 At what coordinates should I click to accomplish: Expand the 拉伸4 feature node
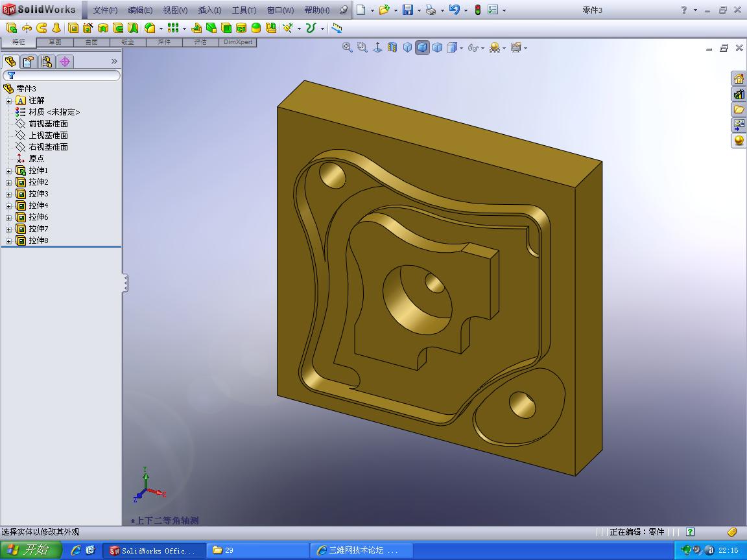(x=8, y=206)
